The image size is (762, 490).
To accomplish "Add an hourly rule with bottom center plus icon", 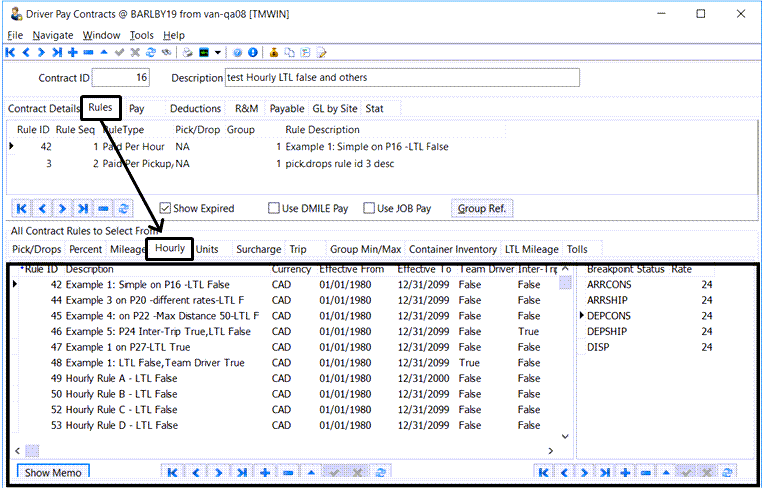I will pyautogui.click(x=266, y=472).
